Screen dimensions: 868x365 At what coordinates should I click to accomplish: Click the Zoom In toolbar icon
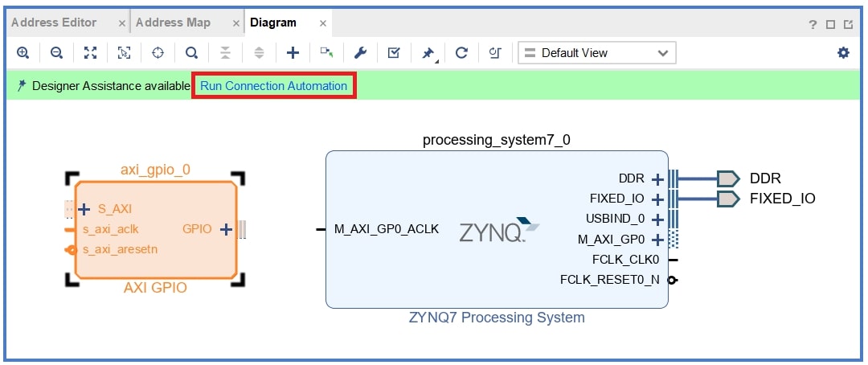(x=23, y=52)
